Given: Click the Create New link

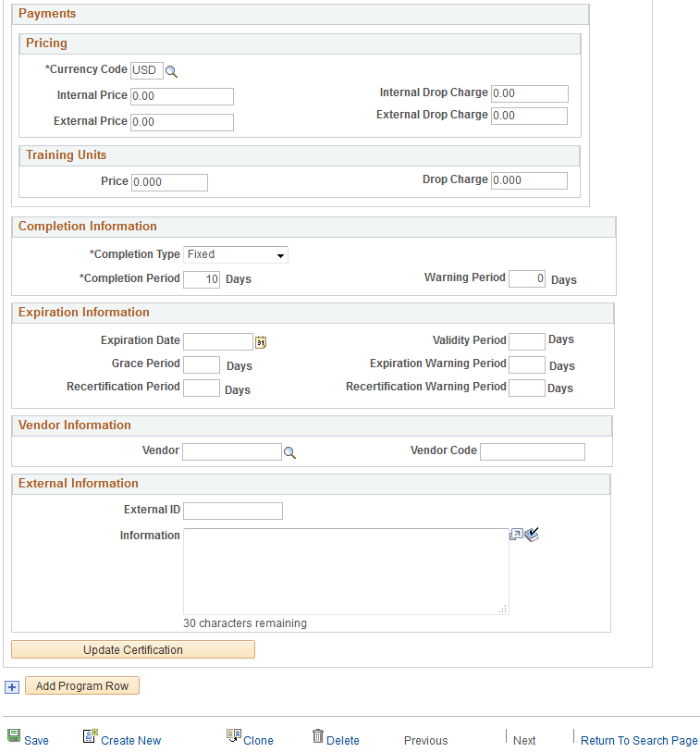Looking at the screenshot, I should 131,741.
